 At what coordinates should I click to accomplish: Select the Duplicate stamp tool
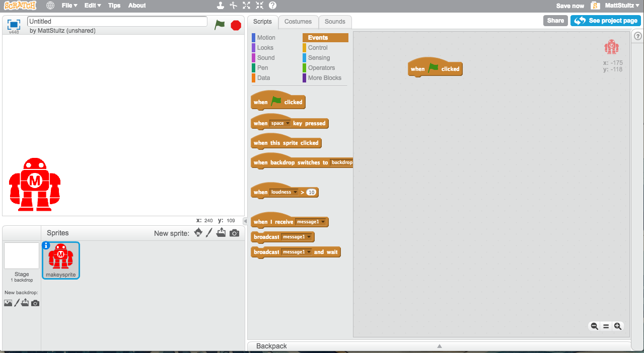(221, 6)
